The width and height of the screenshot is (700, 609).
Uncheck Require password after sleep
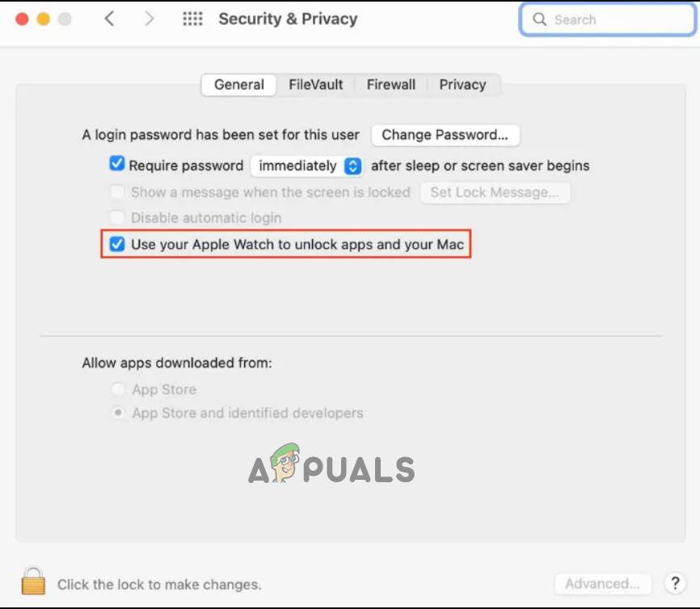tap(116, 163)
